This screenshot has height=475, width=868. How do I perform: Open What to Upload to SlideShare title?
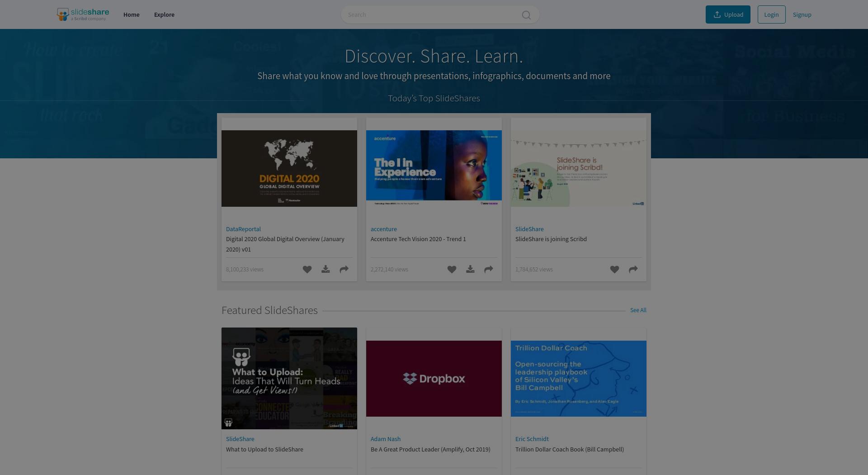point(264,449)
